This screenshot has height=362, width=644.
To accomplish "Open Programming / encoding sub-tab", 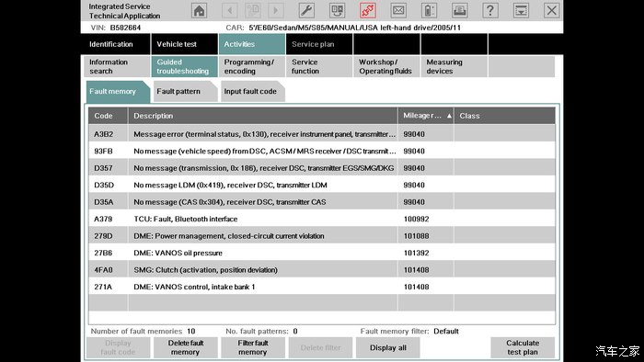I will pos(252,66).
